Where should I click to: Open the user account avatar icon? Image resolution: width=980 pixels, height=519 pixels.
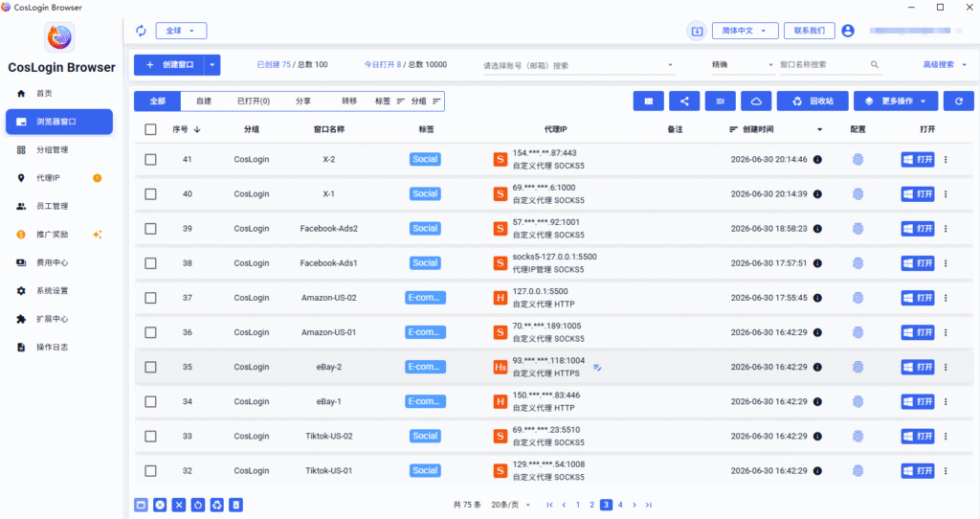(x=848, y=31)
